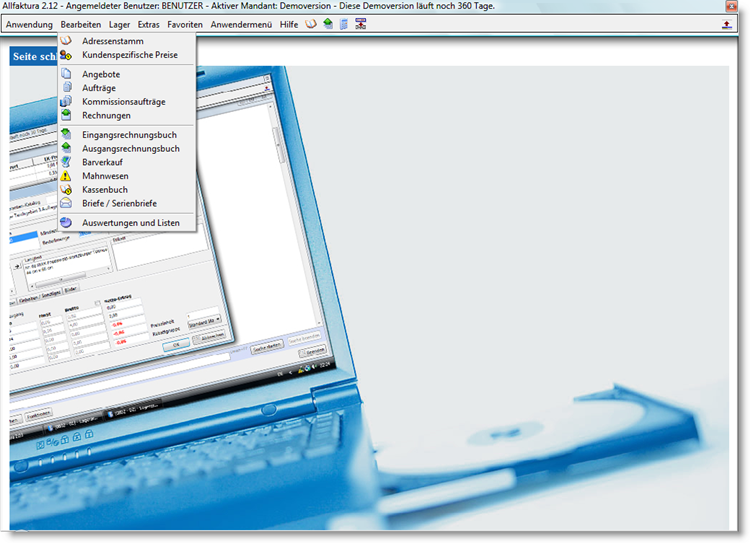750x543 pixels.
Task: Choose Kundenspezifische Preise menu entry
Action: tap(129, 55)
